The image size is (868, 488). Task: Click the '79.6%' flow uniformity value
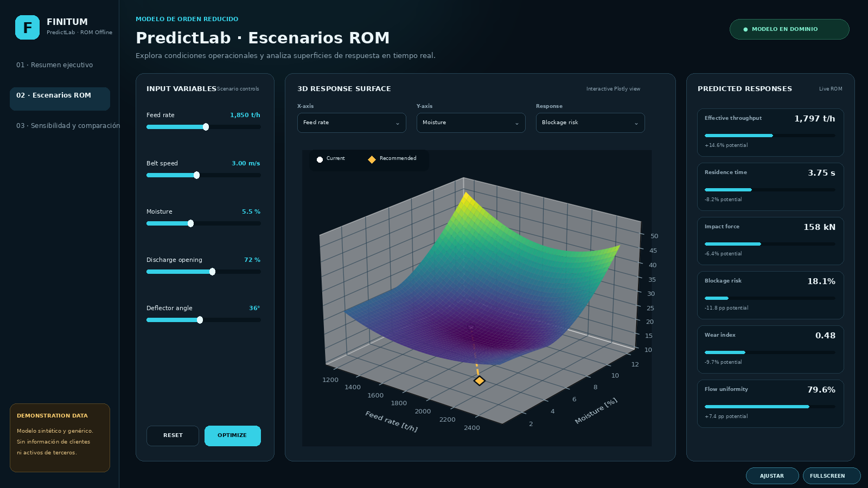(x=821, y=390)
